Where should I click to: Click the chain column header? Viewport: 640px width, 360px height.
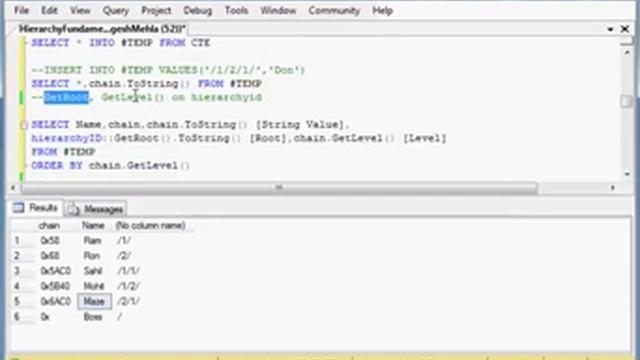[49, 226]
